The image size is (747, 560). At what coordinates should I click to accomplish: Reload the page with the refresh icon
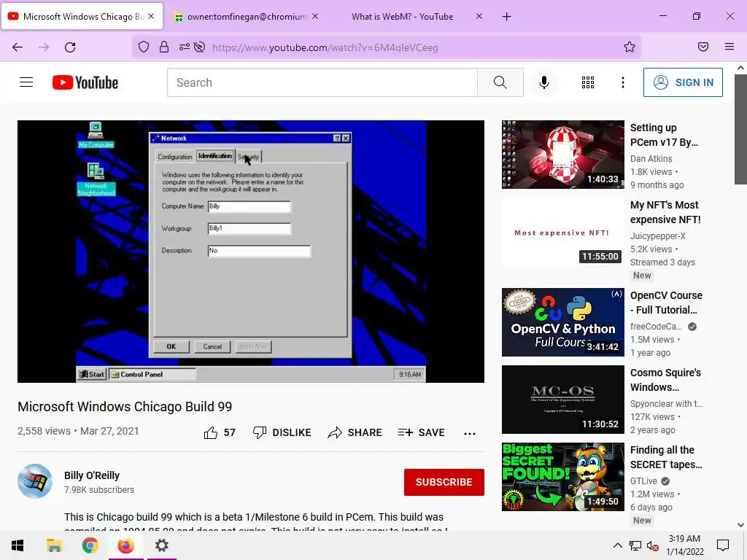(70, 47)
